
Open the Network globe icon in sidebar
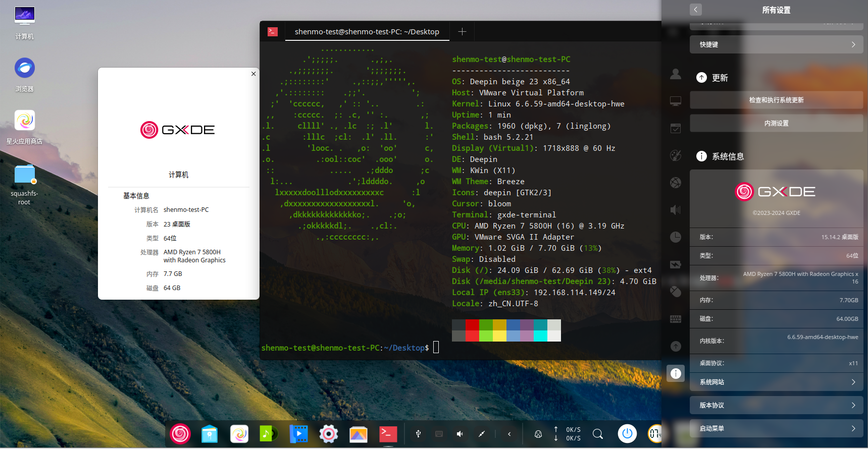click(x=676, y=183)
